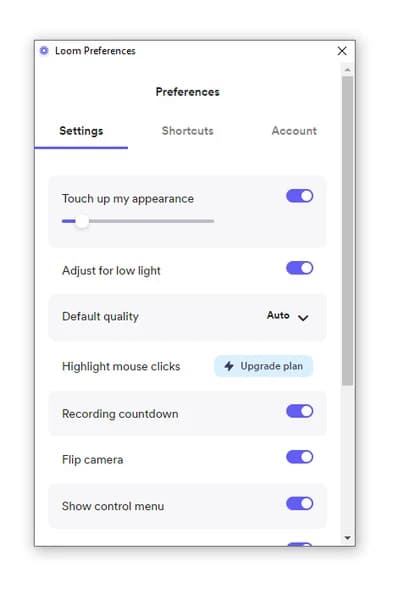398x600 pixels.
Task: Disable Touch up my appearance toggle
Action: point(300,196)
